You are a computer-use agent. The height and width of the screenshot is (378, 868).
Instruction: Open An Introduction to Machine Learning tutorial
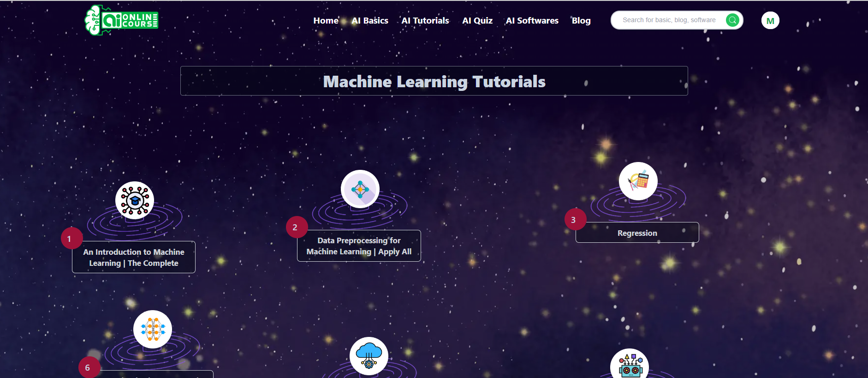(134, 257)
